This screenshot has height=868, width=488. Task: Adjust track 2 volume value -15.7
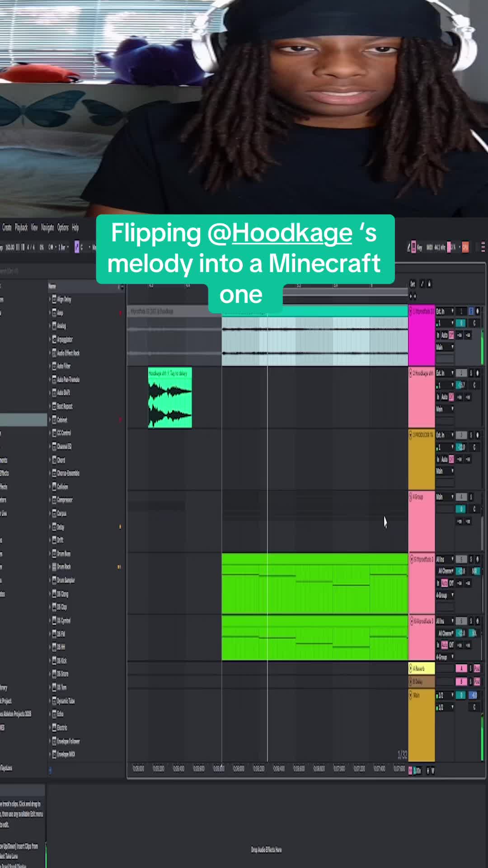[461, 385]
